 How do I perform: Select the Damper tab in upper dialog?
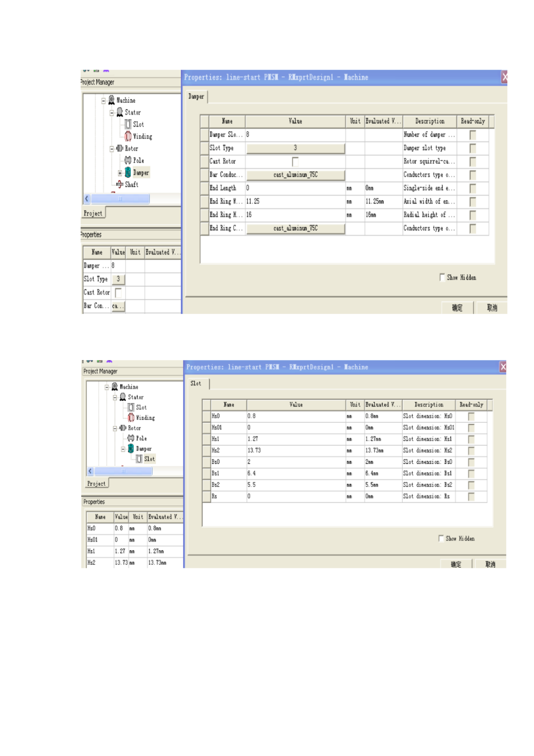(196, 97)
